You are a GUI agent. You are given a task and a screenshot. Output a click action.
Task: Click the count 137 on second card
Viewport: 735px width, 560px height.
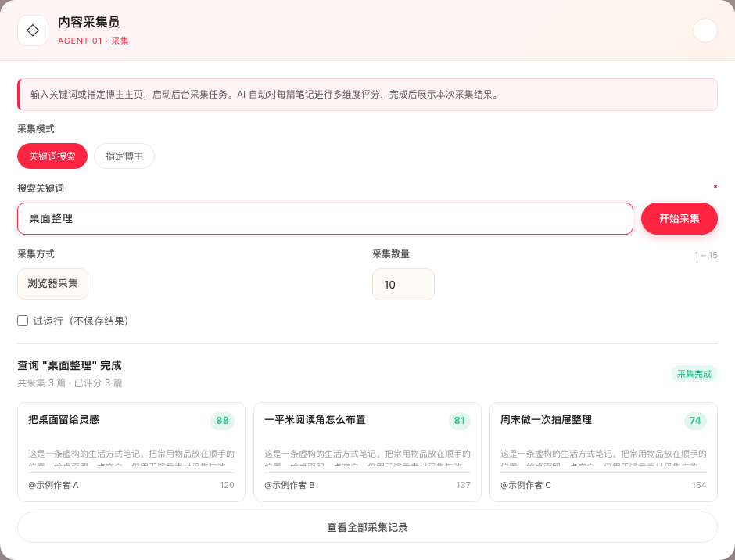coord(463,485)
